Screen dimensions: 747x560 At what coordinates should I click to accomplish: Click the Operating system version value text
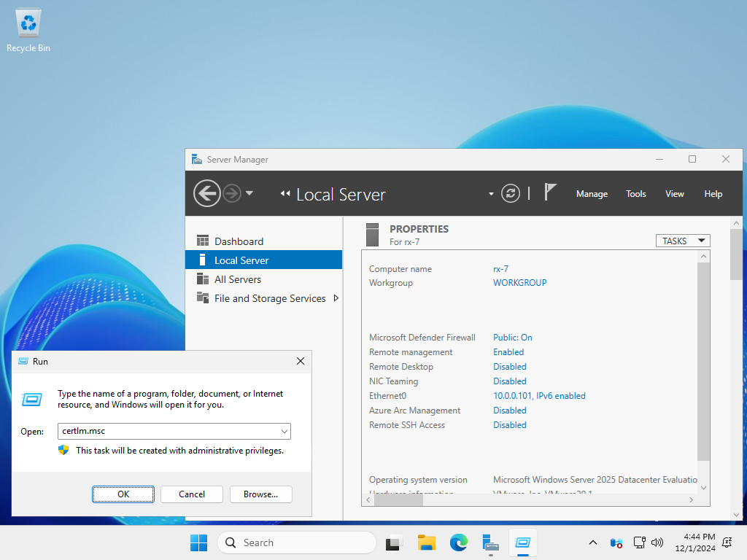point(595,480)
